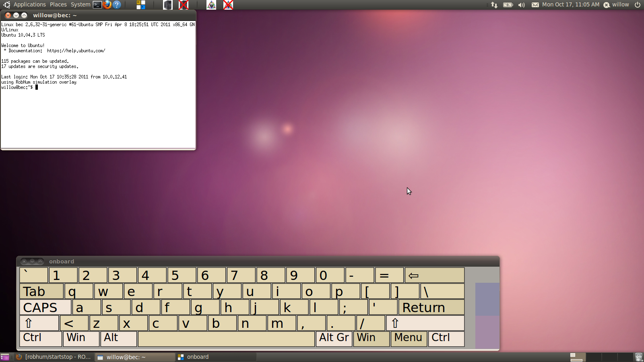Open the mail envelope indicator
Image resolution: width=644 pixels, height=362 pixels.
[x=535, y=5]
